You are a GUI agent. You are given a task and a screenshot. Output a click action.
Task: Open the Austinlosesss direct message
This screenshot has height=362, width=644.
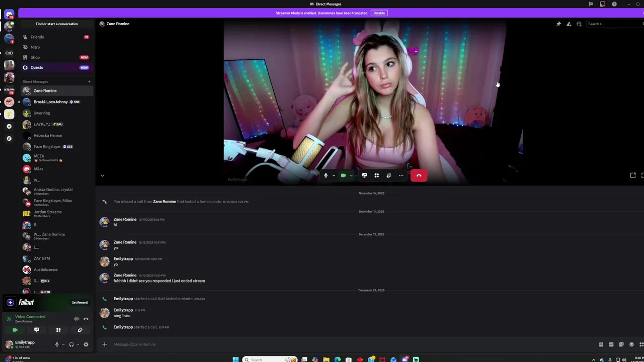pos(56,269)
